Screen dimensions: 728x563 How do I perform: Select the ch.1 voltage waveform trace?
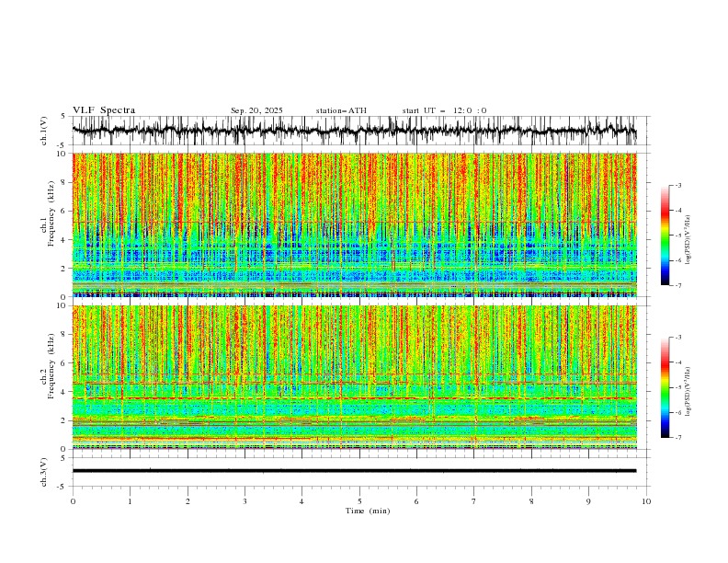tap(354, 131)
